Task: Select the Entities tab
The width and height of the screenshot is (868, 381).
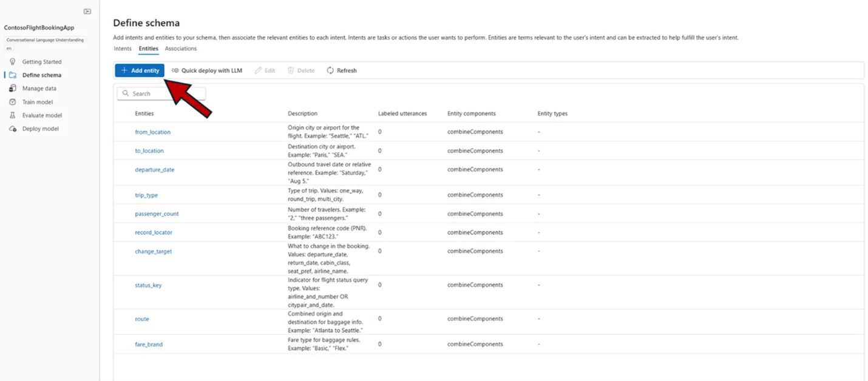Action: [148, 49]
